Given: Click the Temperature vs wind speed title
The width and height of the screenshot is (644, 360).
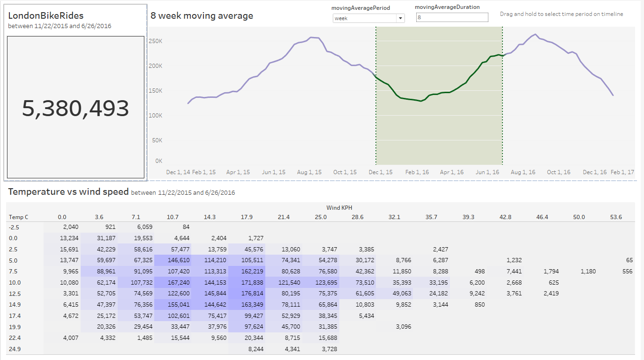Looking at the screenshot, I should tap(68, 191).
